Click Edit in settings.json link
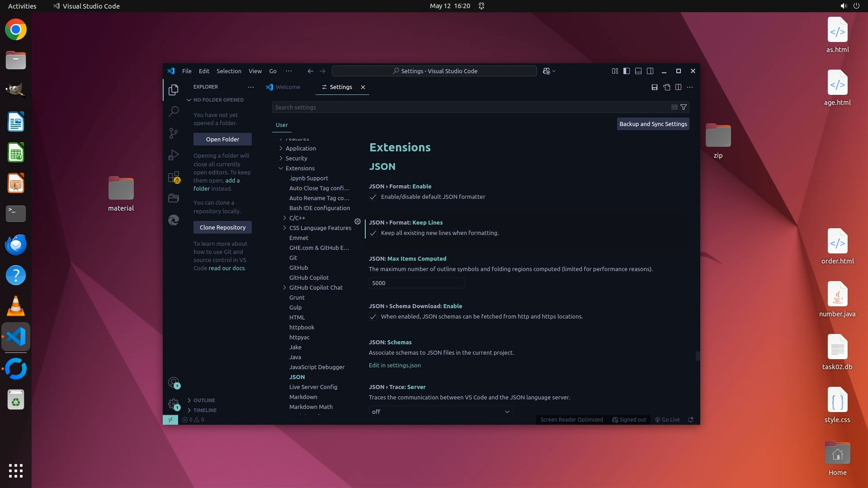Viewport: 868px width, 488px height. [x=395, y=365]
